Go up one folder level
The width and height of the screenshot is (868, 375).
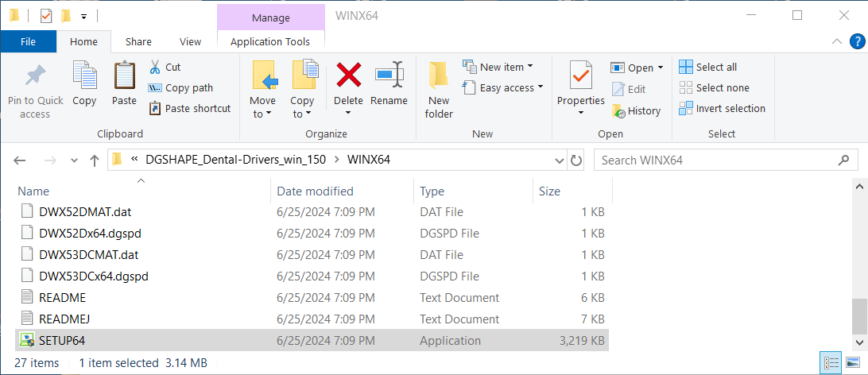point(95,160)
